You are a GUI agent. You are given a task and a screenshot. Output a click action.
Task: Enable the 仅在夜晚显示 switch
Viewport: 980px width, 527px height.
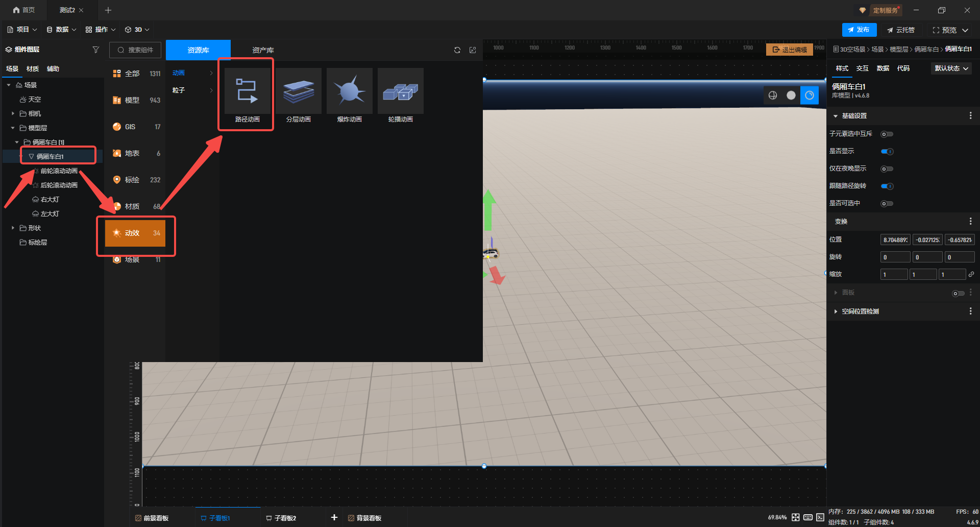pos(887,169)
